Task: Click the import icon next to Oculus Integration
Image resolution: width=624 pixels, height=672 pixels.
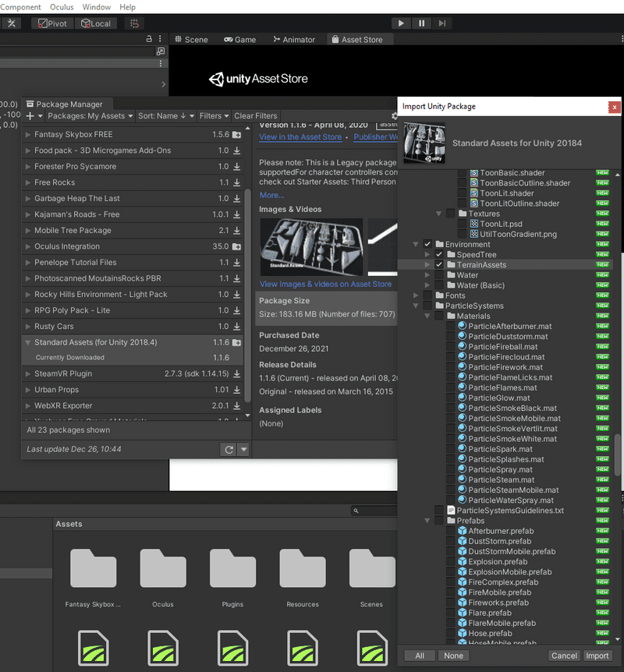Action: (237, 246)
